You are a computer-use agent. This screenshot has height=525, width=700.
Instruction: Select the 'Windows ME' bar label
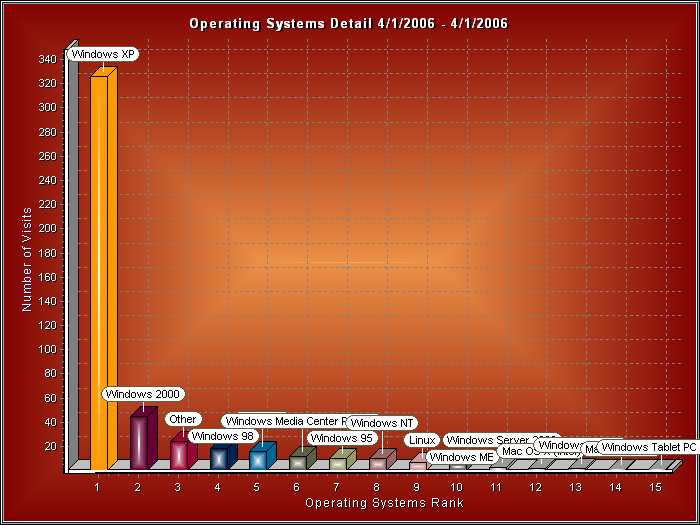pyautogui.click(x=462, y=457)
